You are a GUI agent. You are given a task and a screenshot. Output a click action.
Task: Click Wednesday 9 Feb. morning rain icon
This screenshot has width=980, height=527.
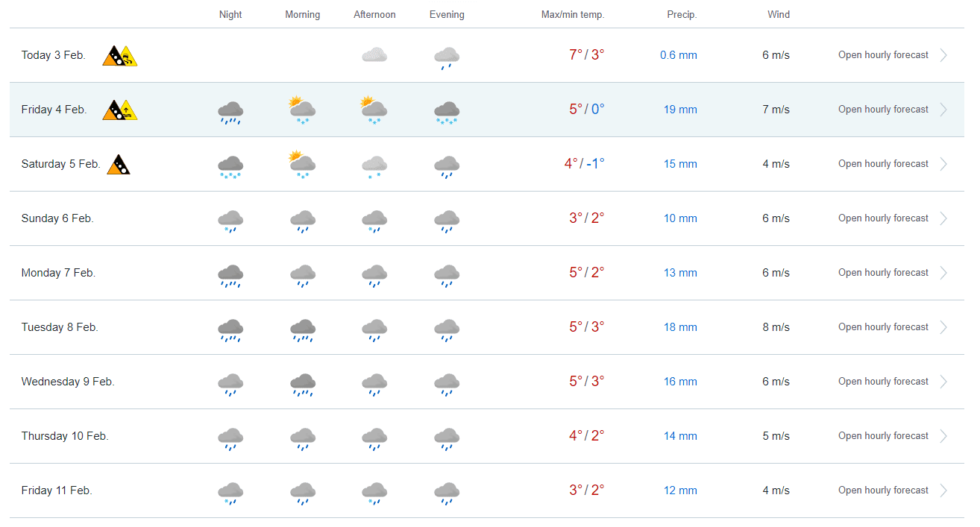tap(302, 384)
